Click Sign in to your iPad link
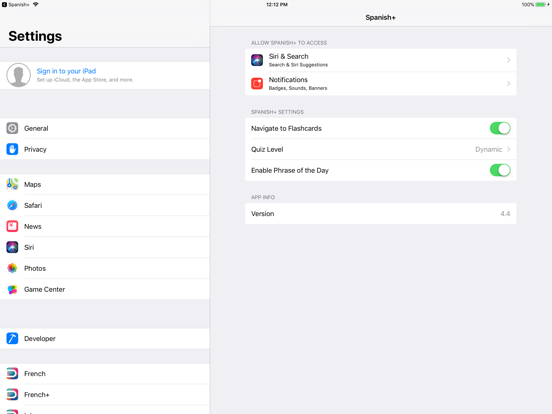This screenshot has height=414, width=552. pos(66,71)
